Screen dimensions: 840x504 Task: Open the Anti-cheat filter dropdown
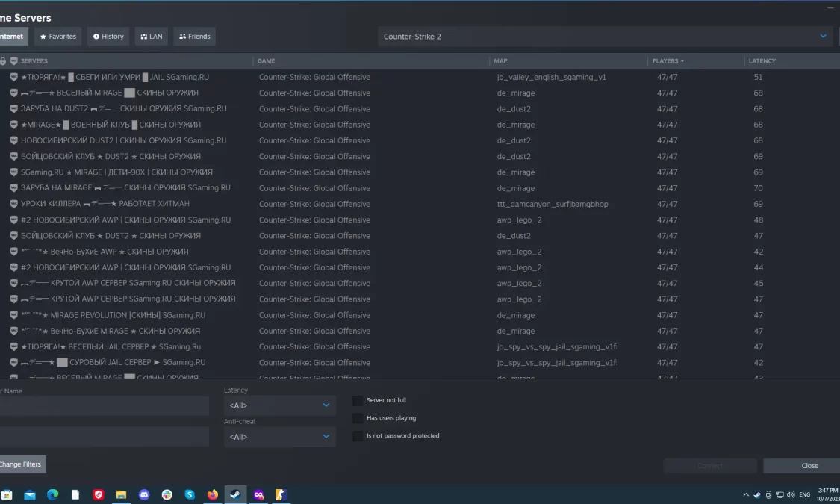280,437
